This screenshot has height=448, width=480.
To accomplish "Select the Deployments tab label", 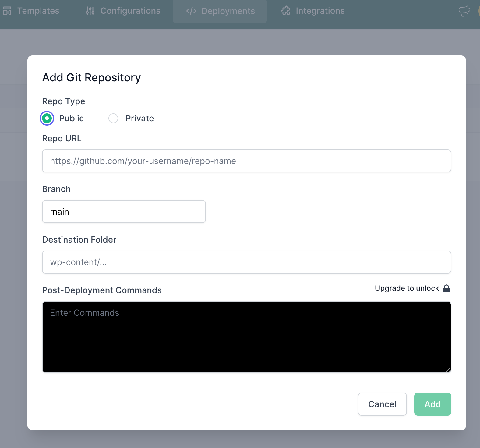I will tap(228, 11).
